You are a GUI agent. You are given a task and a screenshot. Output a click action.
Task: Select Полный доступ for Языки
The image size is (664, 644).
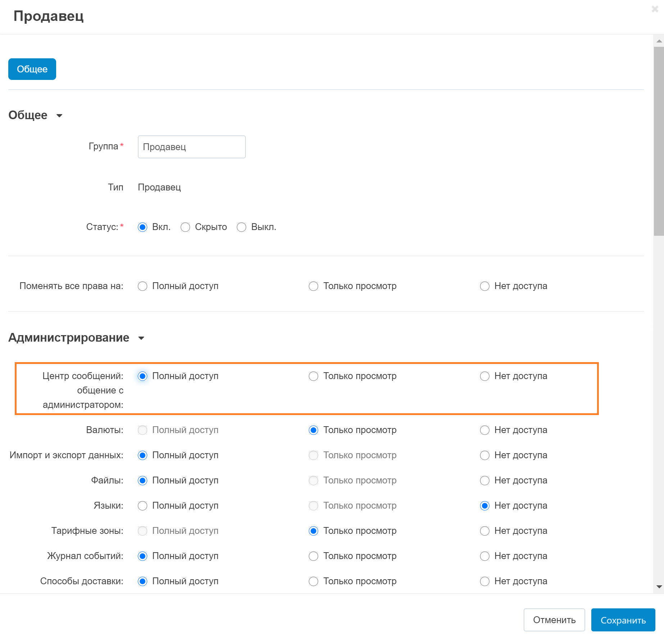click(143, 506)
